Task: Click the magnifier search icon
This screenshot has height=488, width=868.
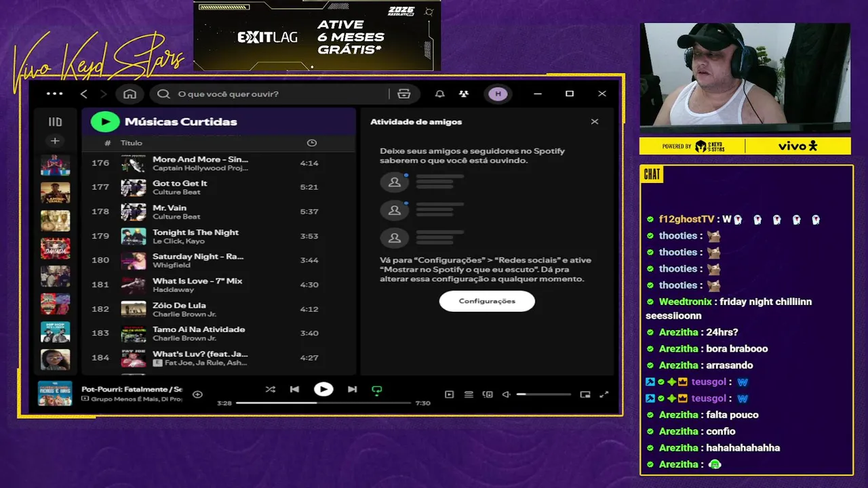Action: tap(163, 94)
